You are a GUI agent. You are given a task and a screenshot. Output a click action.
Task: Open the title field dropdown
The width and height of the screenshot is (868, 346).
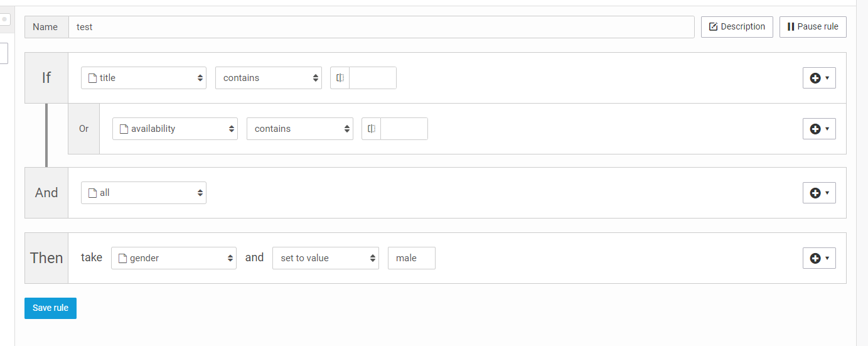point(144,78)
